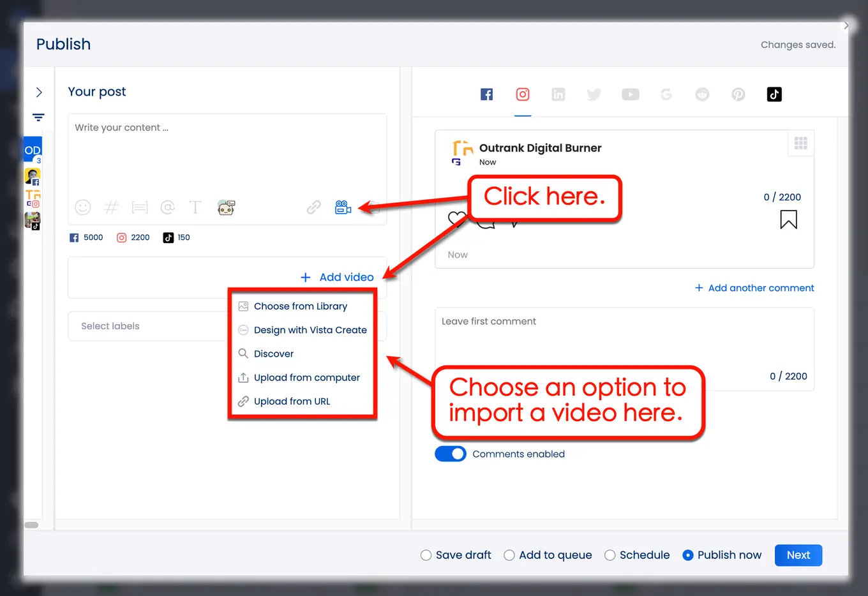Image resolution: width=868 pixels, height=596 pixels.
Task: Open the text formatting (T) tool
Action: point(195,207)
